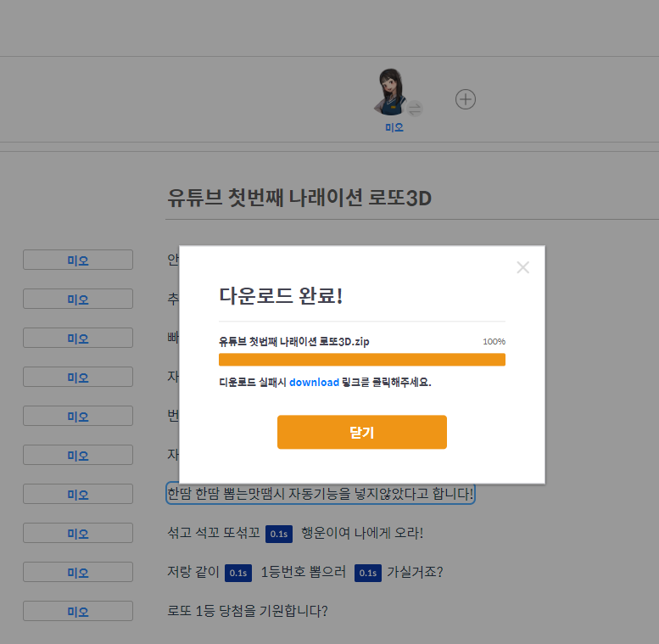The width and height of the screenshot is (659, 644).
Task: Click the line 로또 1등 당첨을 기원합니다?
Action: 248,611
